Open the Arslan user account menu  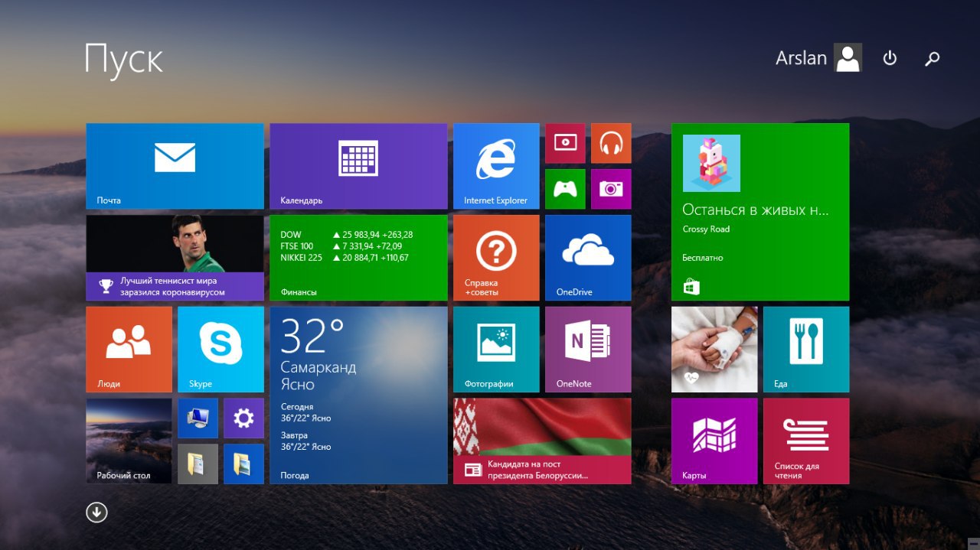(x=818, y=58)
